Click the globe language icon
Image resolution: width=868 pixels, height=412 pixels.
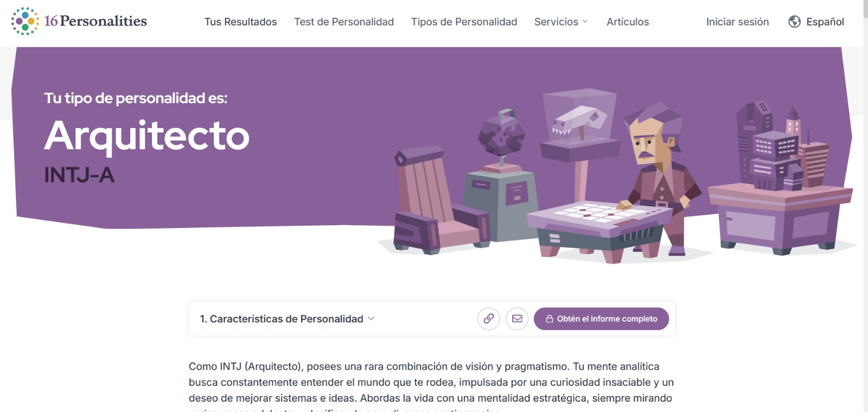(x=795, y=22)
